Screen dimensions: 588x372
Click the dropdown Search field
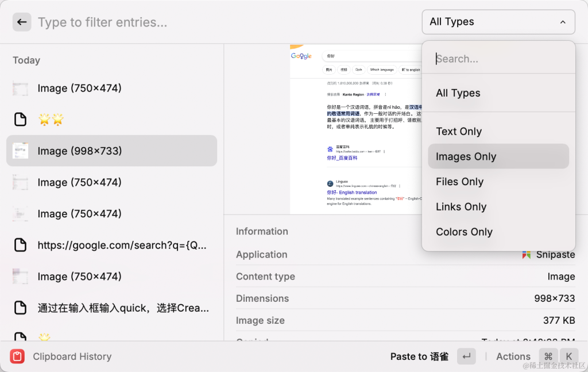[x=498, y=59]
